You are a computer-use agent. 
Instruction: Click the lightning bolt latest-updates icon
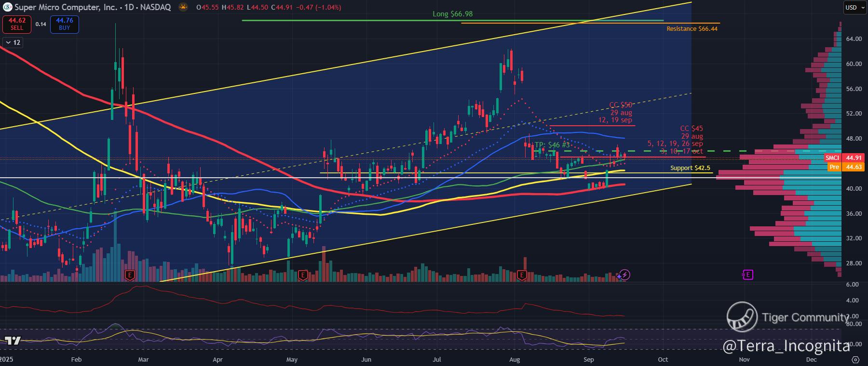click(624, 275)
